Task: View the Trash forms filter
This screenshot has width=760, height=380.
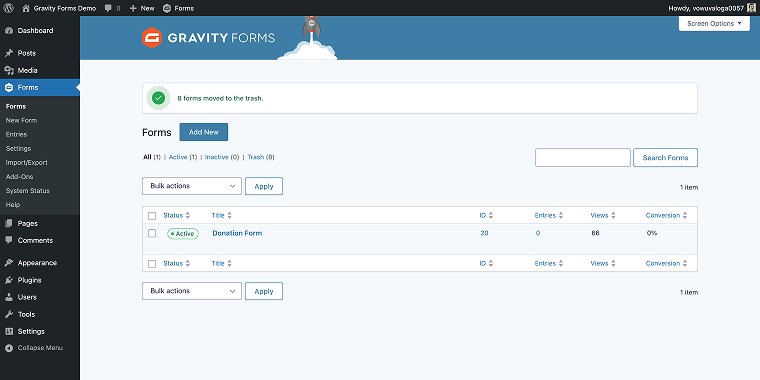Action: (x=256, y=157)
